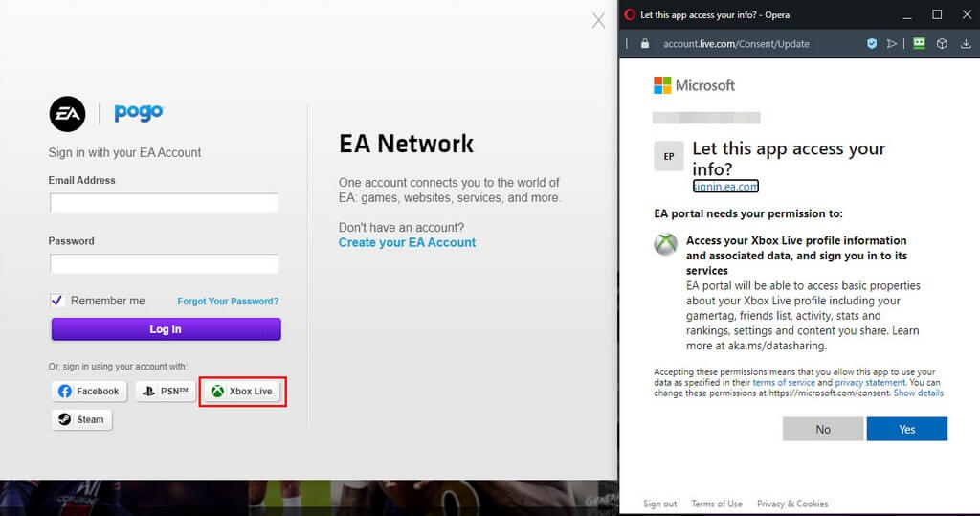Open the privacy statement link
This screenshot has height=516, width=980.
coord(870,382)
